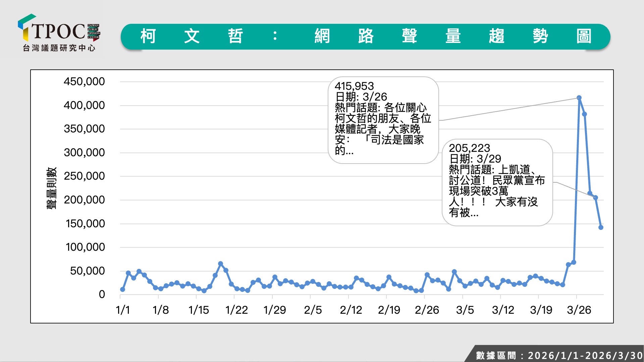Click the final data point on the line

point(601,227)
